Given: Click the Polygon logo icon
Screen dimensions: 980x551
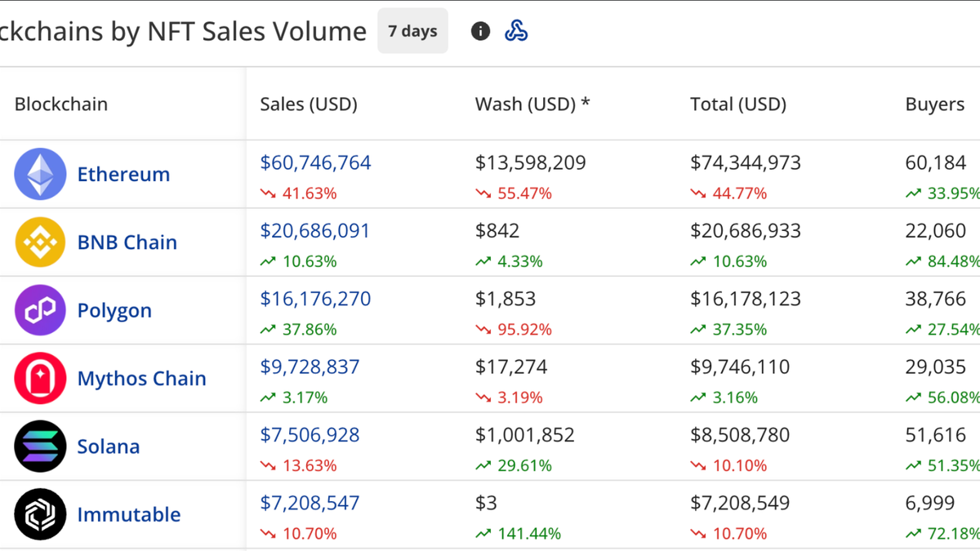Looking at the screenshot, I should tap(40, 310).
